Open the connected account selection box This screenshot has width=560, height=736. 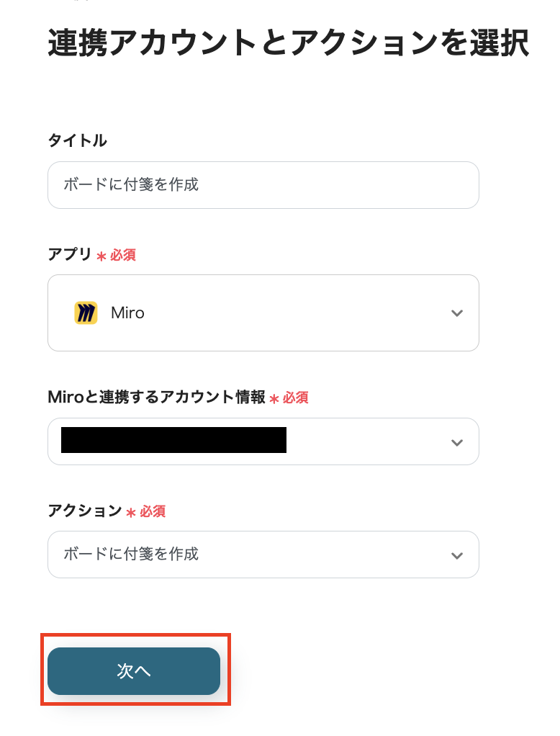coord(263,441)
